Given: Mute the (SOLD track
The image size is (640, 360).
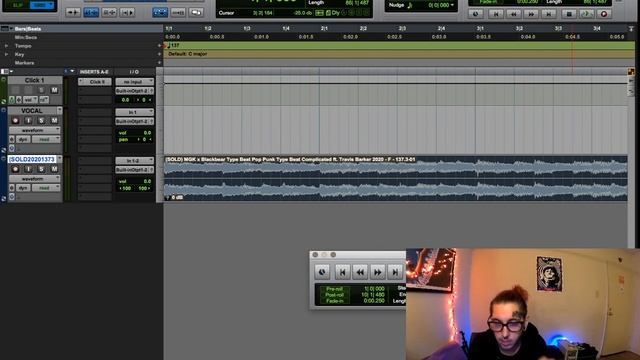Looking at the screenshot, I should click(54, 169).
